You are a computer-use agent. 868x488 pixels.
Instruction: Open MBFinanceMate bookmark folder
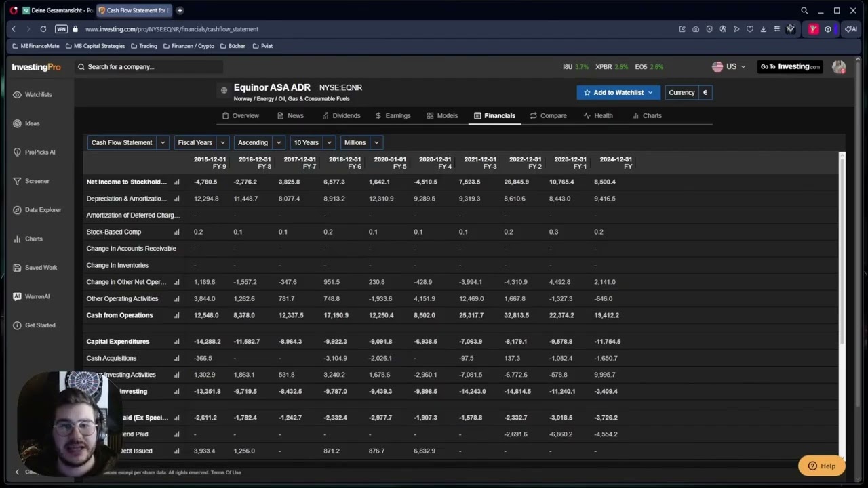click(36, 46)
